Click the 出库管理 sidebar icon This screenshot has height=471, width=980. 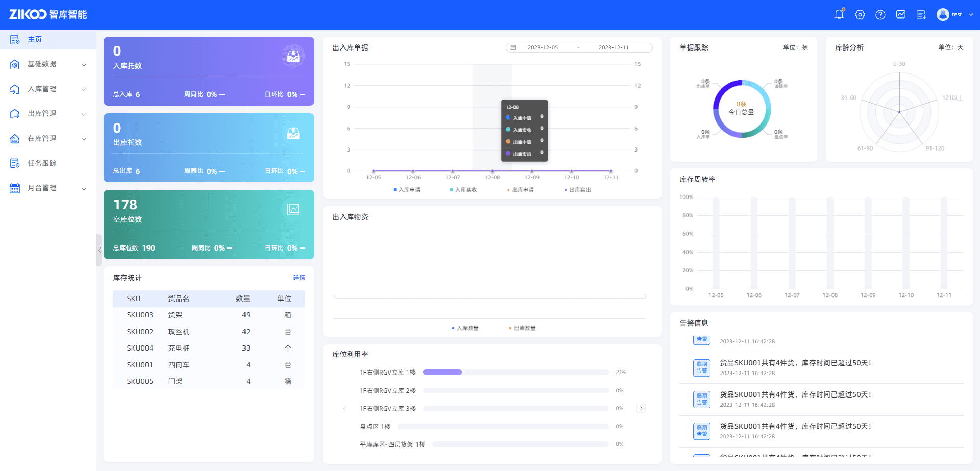[x=15, y=114]
